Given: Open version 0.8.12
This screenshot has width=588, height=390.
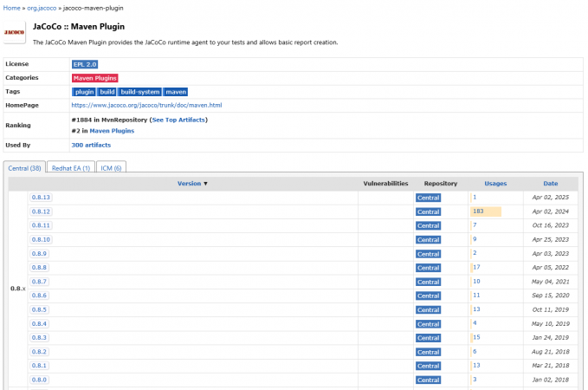Looking at the screenshot, I should click(x=41, y=211).
